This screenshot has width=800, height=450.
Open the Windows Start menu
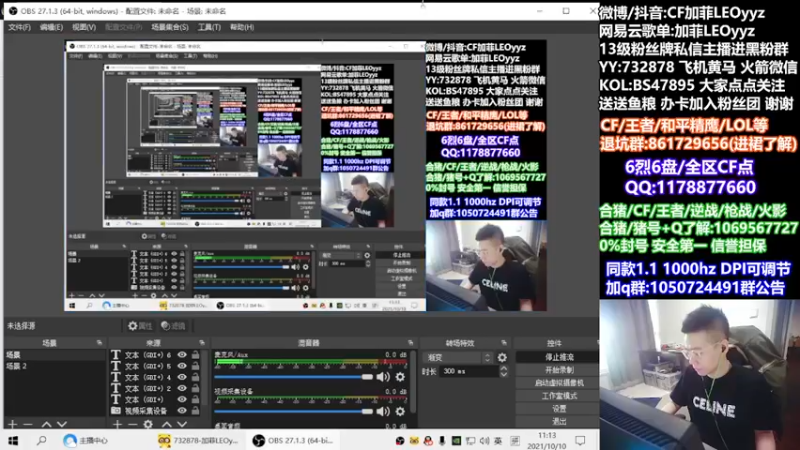13,440
